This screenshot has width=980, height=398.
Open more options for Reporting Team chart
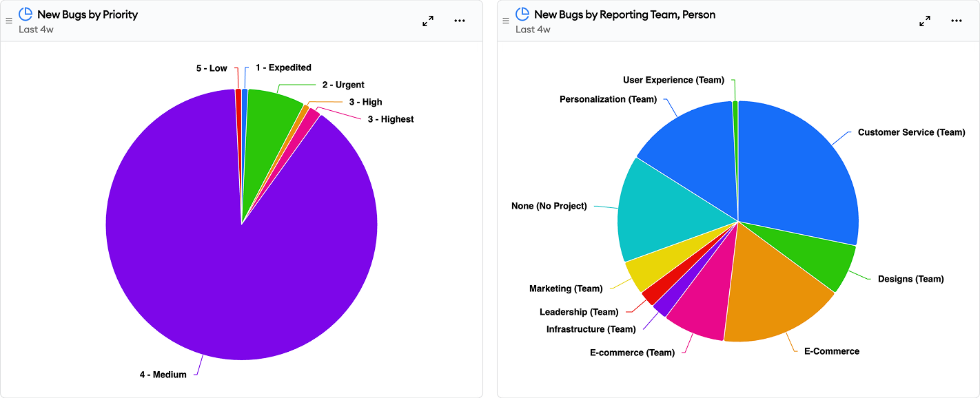pos(957,21)
